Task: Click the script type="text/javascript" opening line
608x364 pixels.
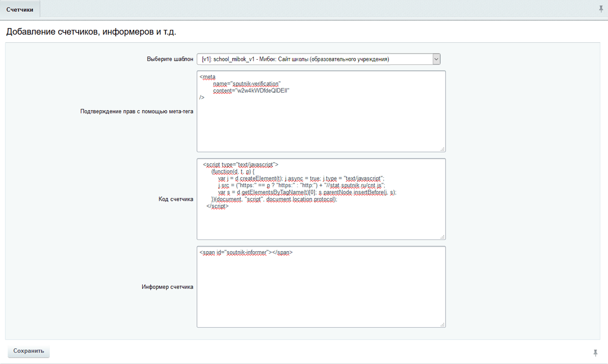Action: click(x=240, y=165)
